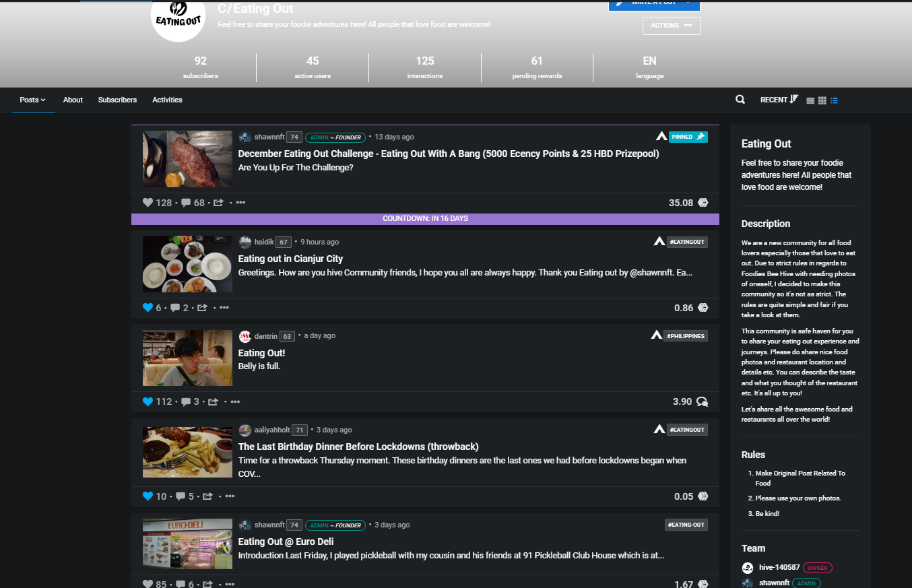Click the #EATINGOUT tag on Cianjur City post
The width and height of the screenshot is (912, 588).
tap(687, 241)
